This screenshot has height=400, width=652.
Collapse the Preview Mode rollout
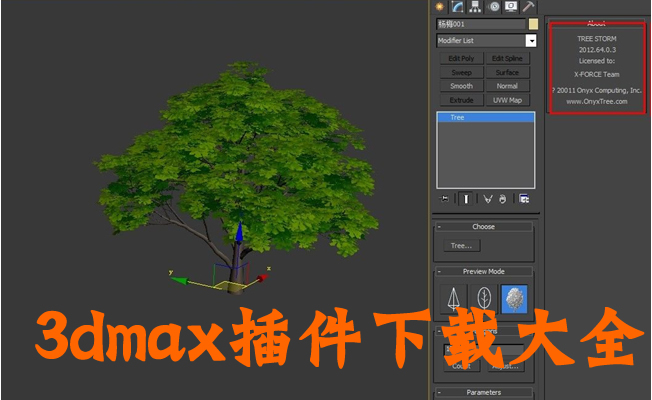[484, 272]
